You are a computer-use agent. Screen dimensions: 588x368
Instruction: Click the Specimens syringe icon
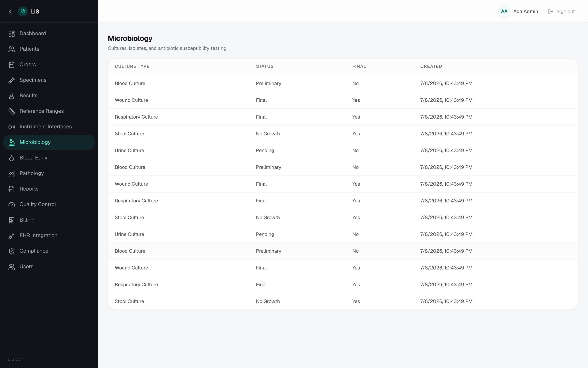pyautogui.click(x=12, y=80)
